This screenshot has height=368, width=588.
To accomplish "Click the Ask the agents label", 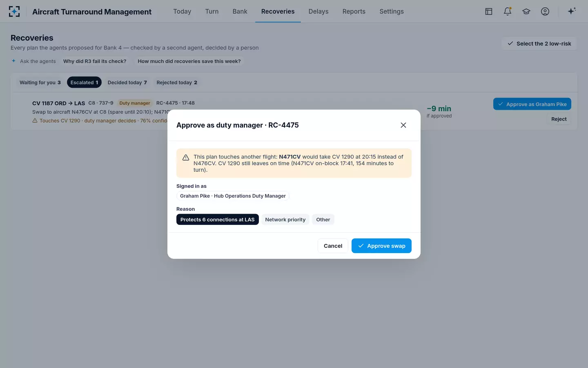I will 38,61.
